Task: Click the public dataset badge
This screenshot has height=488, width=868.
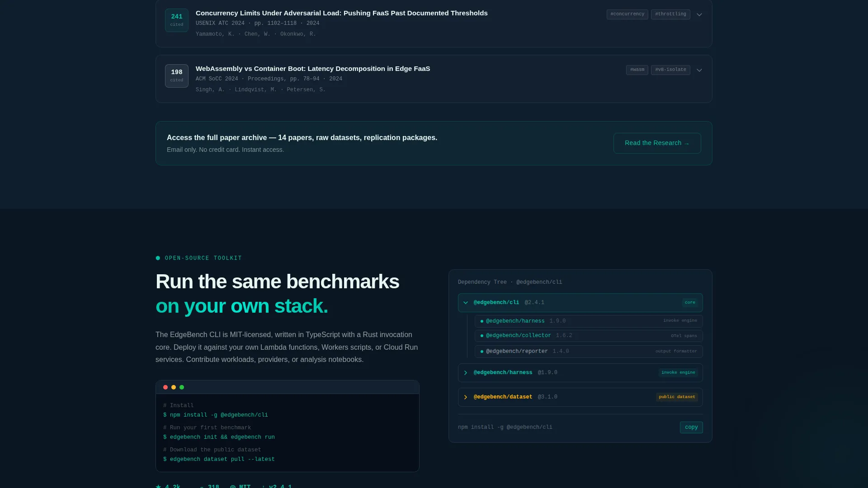Action: click(x=677, y=397)
